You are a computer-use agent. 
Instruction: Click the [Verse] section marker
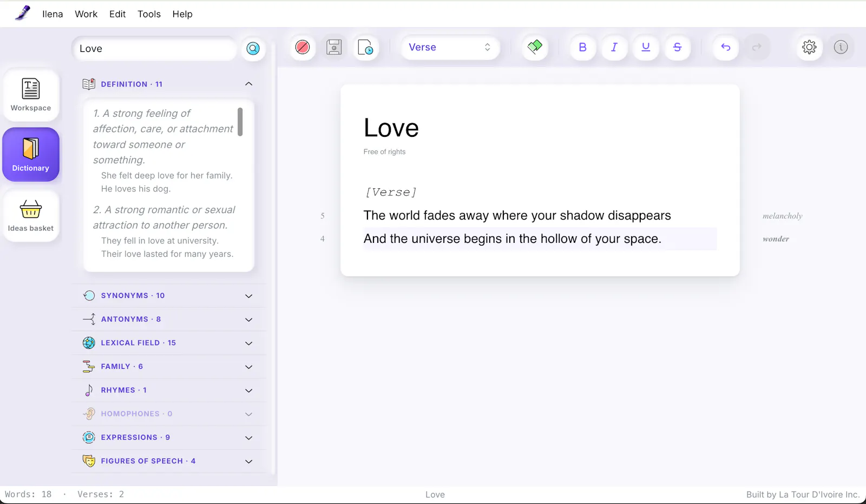click(x=391, y=192)
